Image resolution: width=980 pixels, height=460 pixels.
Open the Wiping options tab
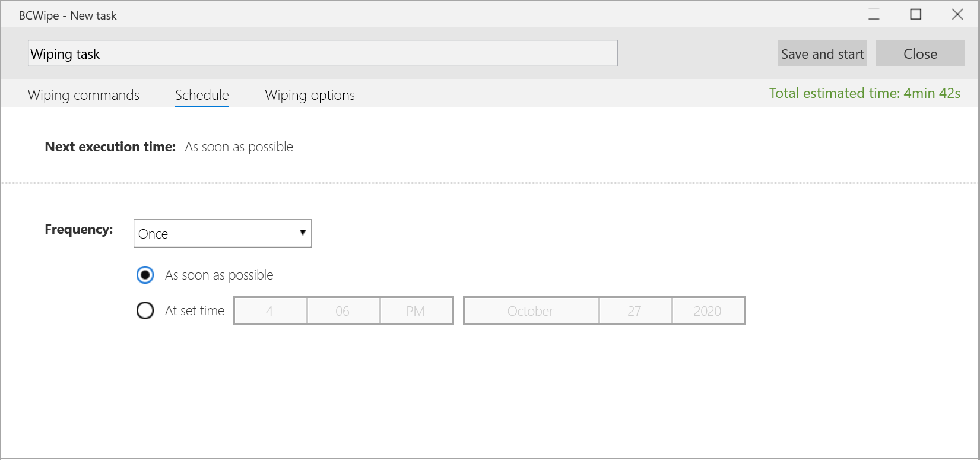(x=310, y=95)
